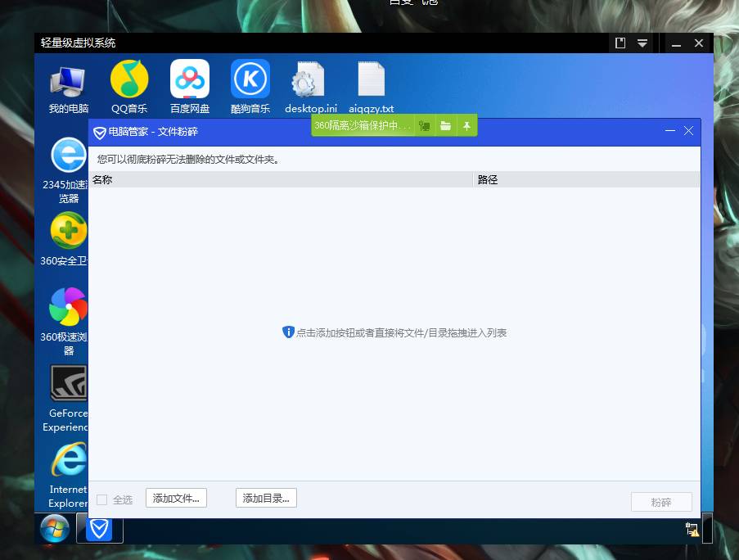Open Internet Explorer from the desktop
This screenshot has height=560, width=739.
click(67, 458)
